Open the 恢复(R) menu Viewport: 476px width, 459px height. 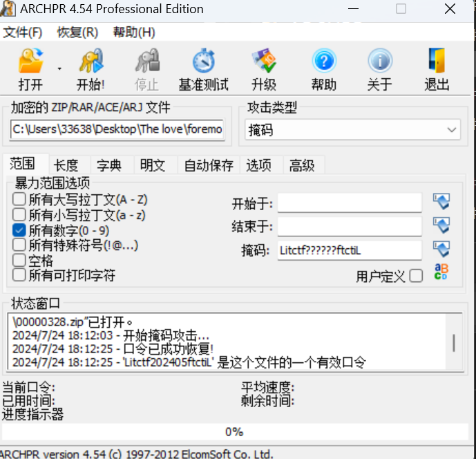tap(77, 32)
